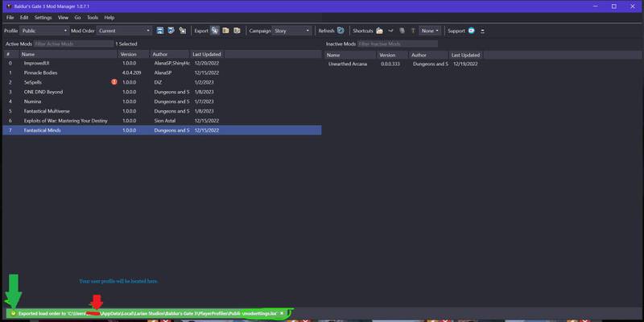Image resolution: width=644 pixels, height=322 pixels.
Task: Select the Numina mod row
Action: point(162,101)
